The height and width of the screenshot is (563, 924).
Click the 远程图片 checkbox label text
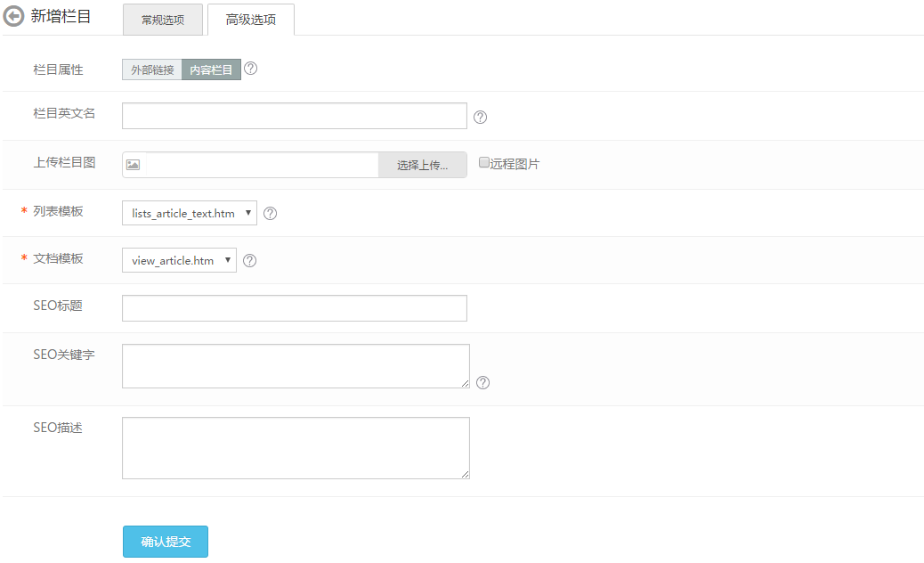click(x=515, y=164)
